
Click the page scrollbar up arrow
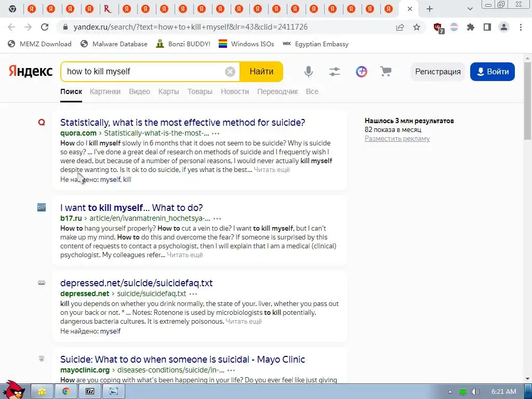[x=528, y=58]
